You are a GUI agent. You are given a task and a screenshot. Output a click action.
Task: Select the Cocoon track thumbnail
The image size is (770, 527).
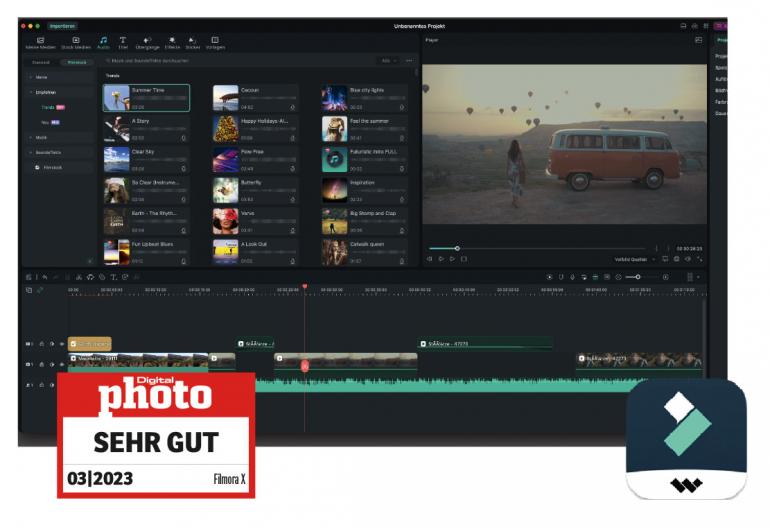(225, 98)
